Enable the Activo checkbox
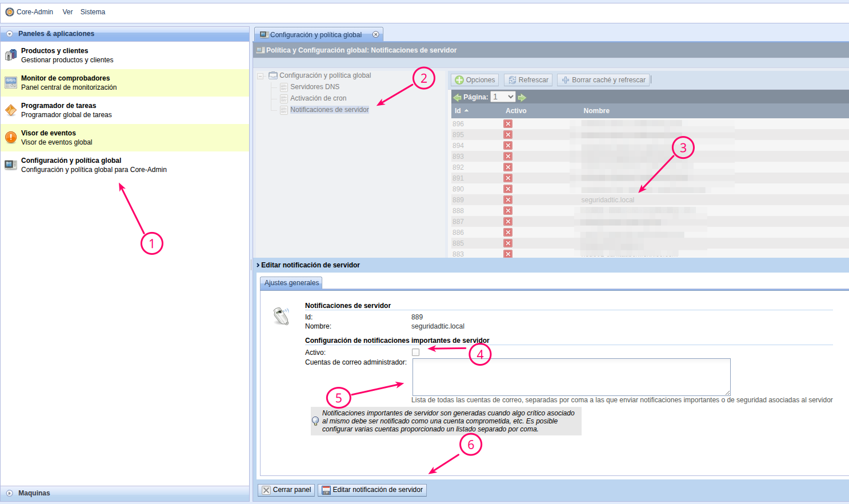Viewport: 849px width, 504px height. (415, 353)
